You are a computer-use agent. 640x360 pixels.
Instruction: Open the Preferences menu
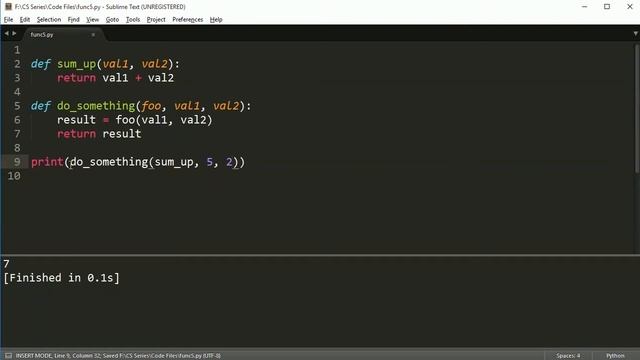187,20
